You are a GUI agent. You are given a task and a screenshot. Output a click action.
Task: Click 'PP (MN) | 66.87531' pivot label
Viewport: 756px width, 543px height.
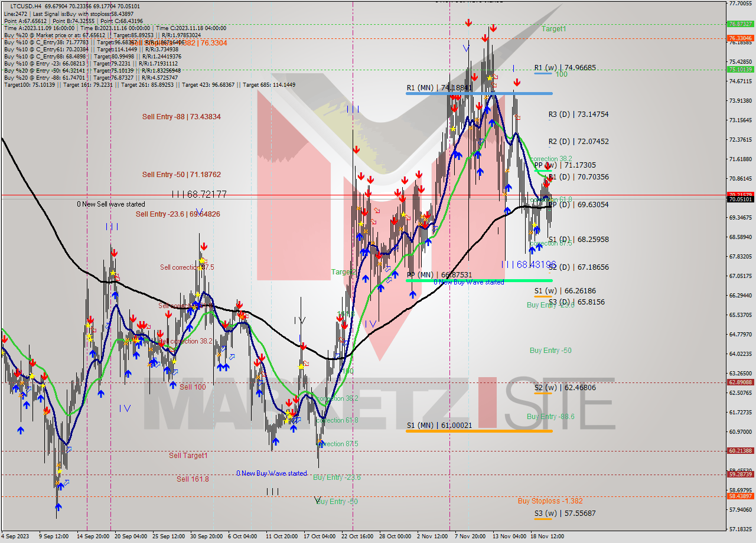[x=439, y=275]
